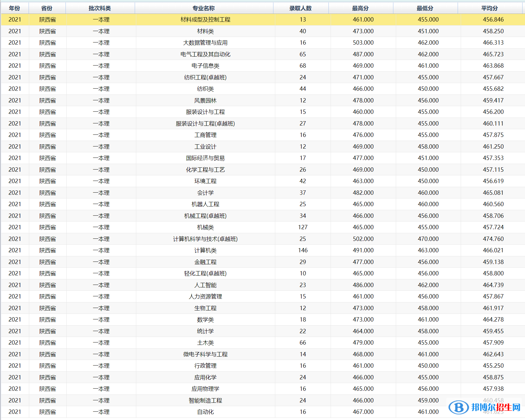Click the 数学类 cell
Viewport: 525px width, 420px height.
[x=205, y=320]
